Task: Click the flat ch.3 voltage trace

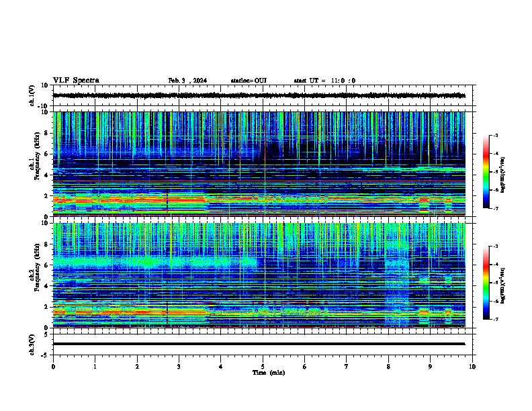Action: pos(259,344)
